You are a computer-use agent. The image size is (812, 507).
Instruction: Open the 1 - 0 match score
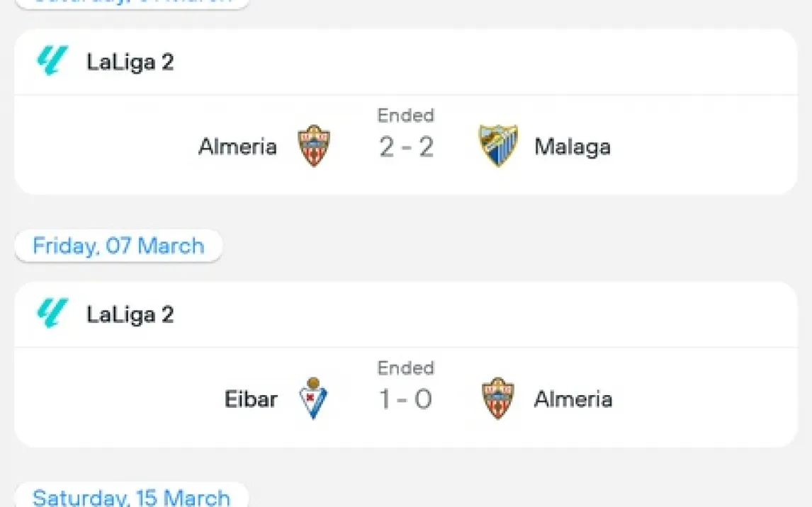click(x=406, y=400)
